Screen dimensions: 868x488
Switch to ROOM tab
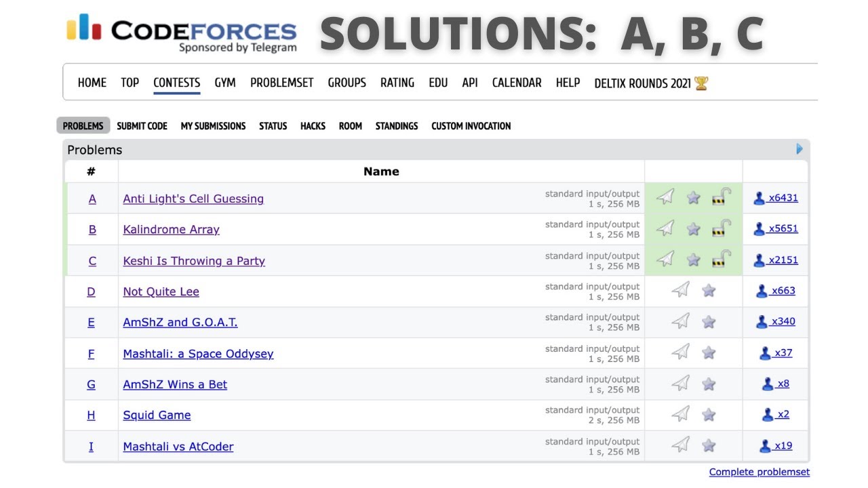(x=350, y=126)
